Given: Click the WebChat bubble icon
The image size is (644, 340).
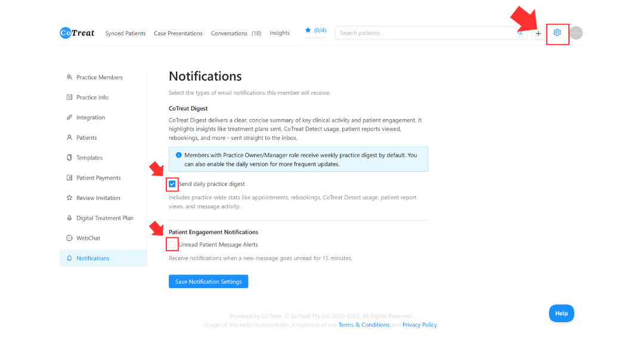Looking at the screenshot, I should 69,238.
